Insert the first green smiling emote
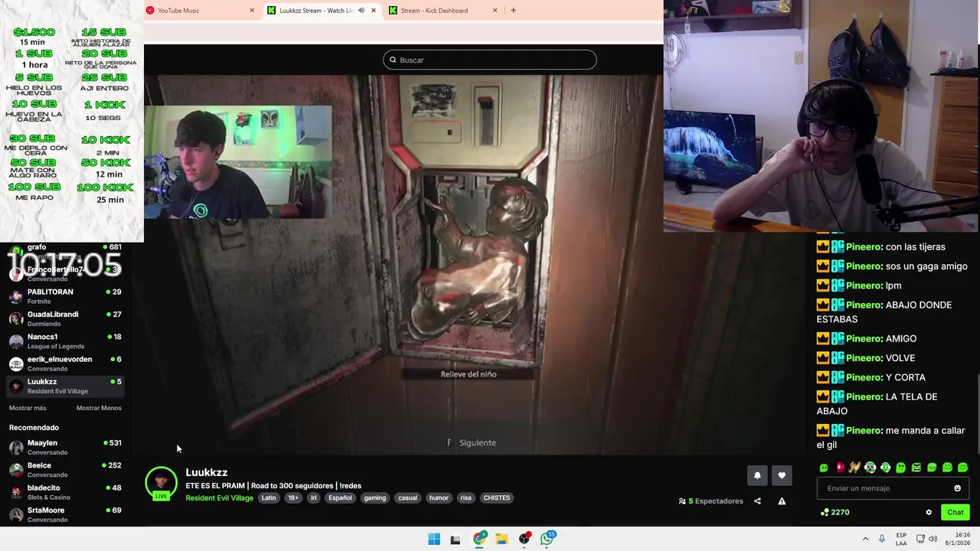Image resolution: width=980 pixels, height=551 pixels. (x=824, y=468)
